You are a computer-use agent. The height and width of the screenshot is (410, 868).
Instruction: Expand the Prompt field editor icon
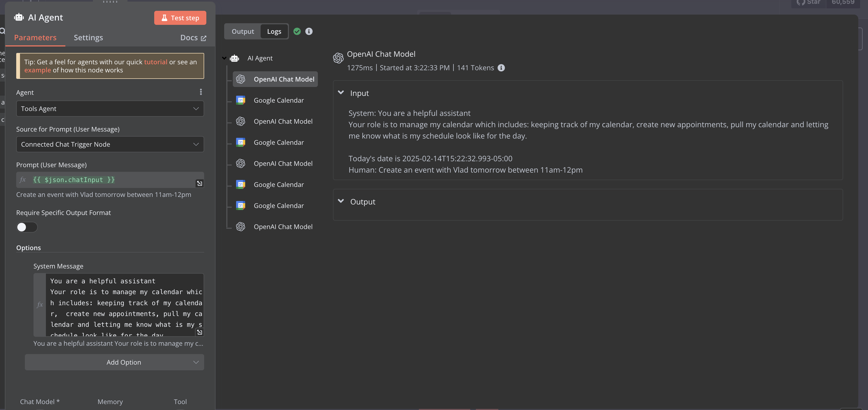200,183
